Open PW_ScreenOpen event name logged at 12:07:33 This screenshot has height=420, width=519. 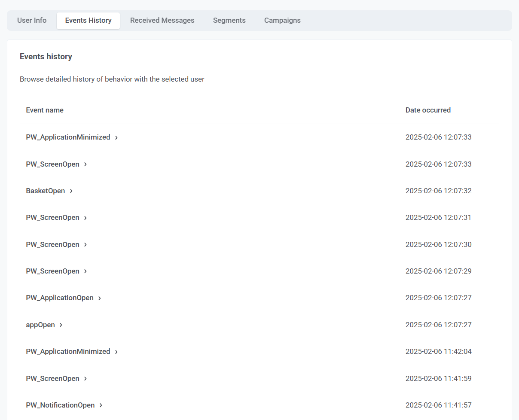[52, 164]
